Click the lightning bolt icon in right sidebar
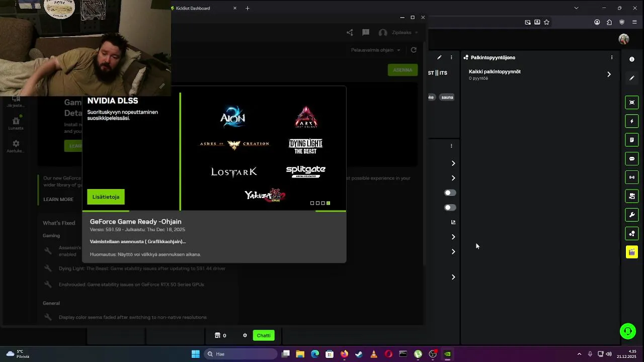This screenshot has height=362, width=644. coord(632,121)
